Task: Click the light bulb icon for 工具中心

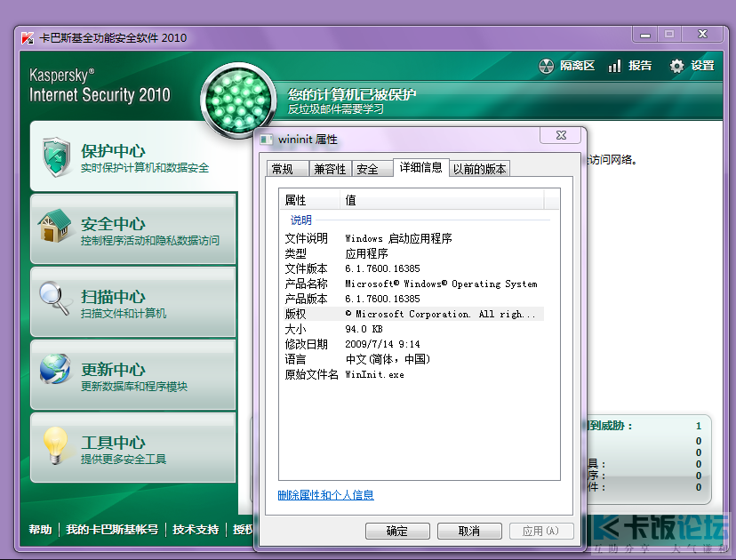Action: click(55, 445)
